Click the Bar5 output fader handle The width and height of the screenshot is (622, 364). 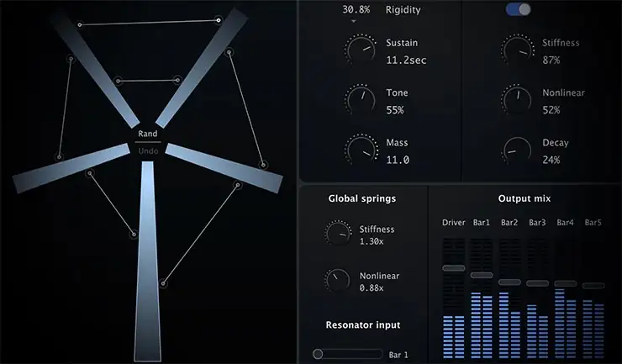coord(593,286)
